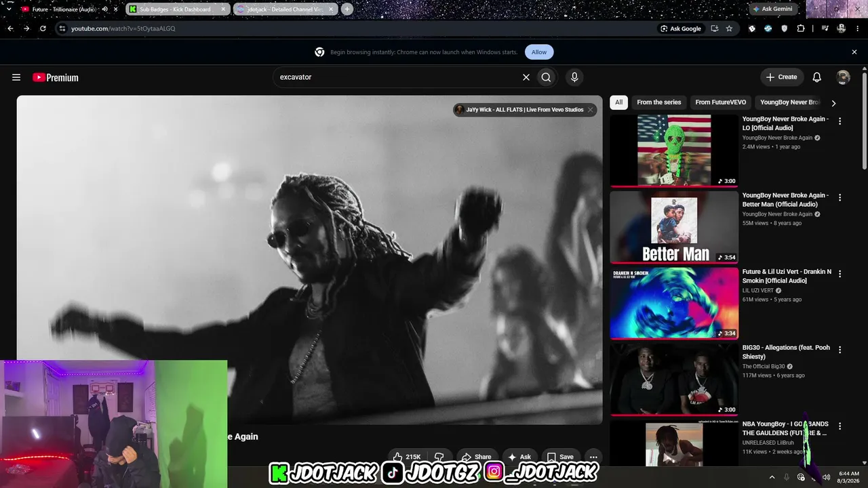The height and width of the screenshot is (488, 868).
Task: Open the YouTube account avatar menu
Action: tap(843, 77)
